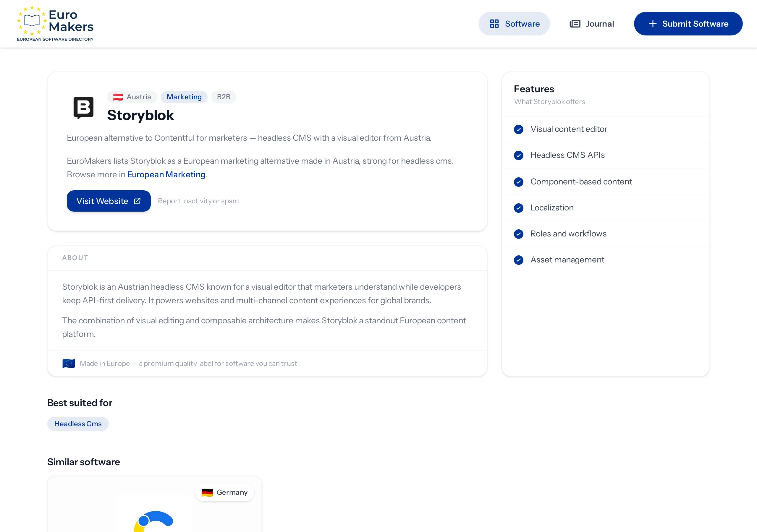Screen dimensions: 757x532
Task: Click 'European Software Directory' tagline
Action: pos(55,39)
